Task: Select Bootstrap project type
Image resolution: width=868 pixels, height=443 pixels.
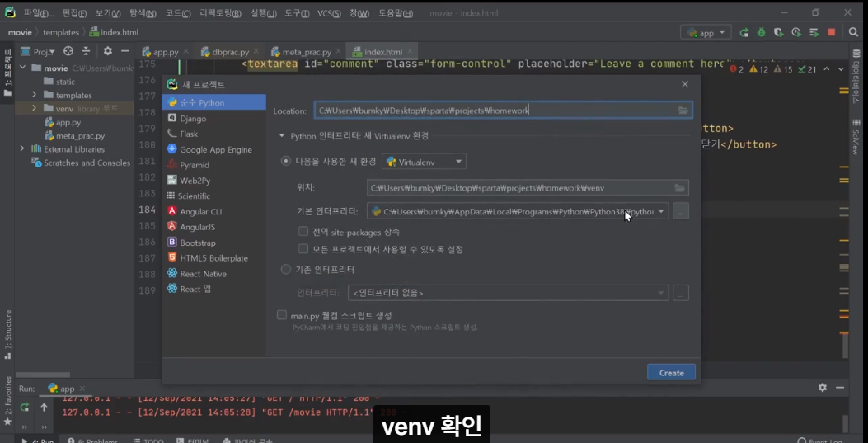Action: 213,243
